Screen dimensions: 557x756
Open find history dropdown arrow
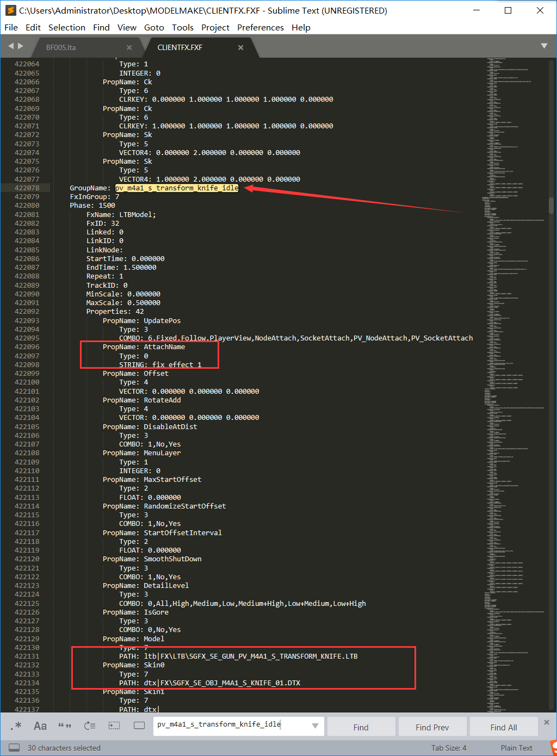coord(315,726)
